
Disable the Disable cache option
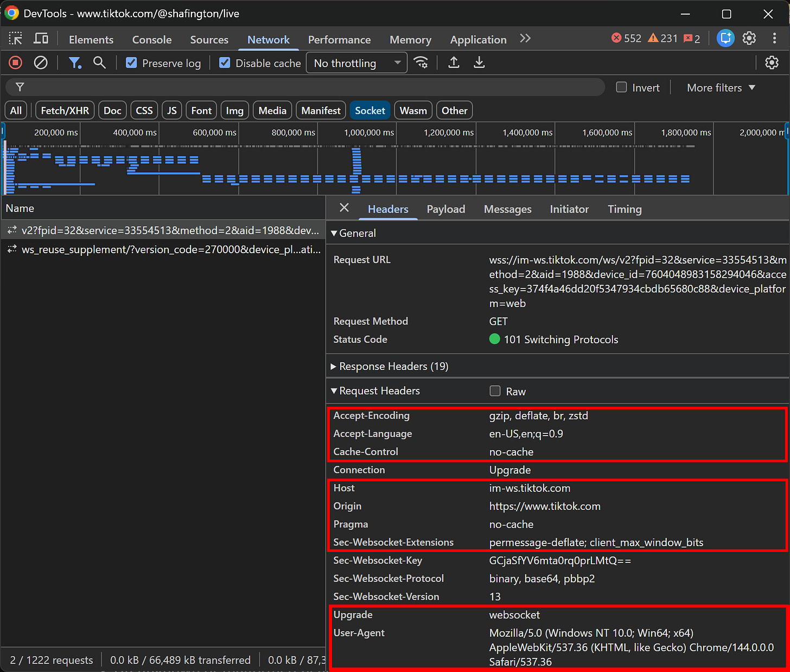click(225, 63)
